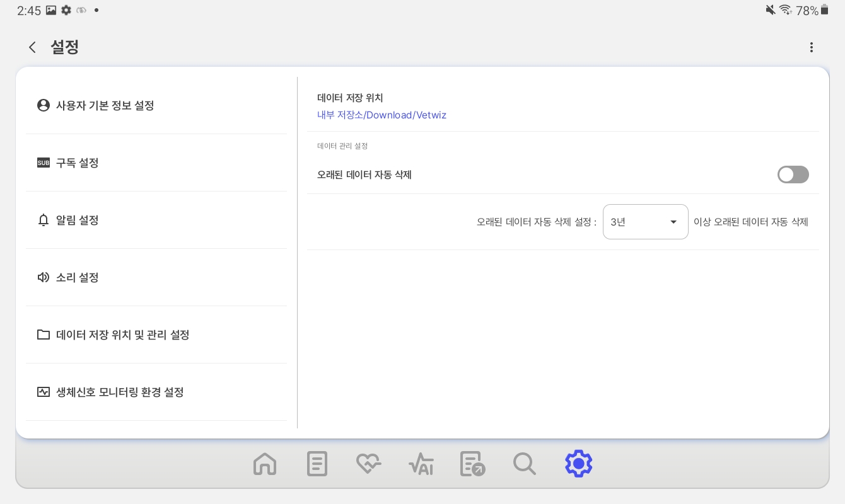Open the search magnifier icon in bottom bar

pos(525,464)
